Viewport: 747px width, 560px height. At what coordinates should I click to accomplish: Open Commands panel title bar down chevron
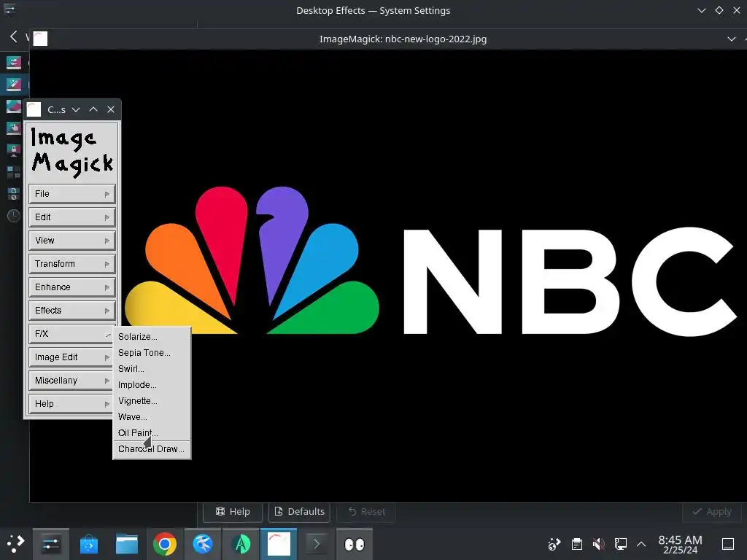coord(76,109)
